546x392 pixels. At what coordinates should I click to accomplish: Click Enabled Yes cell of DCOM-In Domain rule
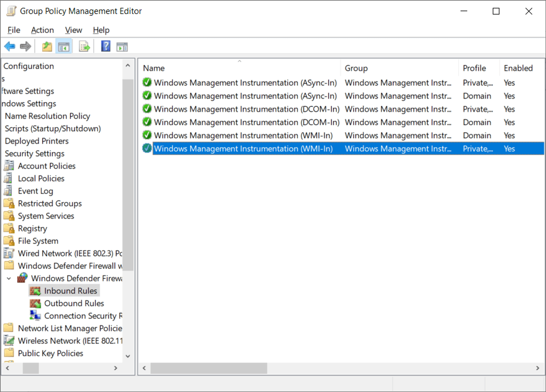coord(509,122)
